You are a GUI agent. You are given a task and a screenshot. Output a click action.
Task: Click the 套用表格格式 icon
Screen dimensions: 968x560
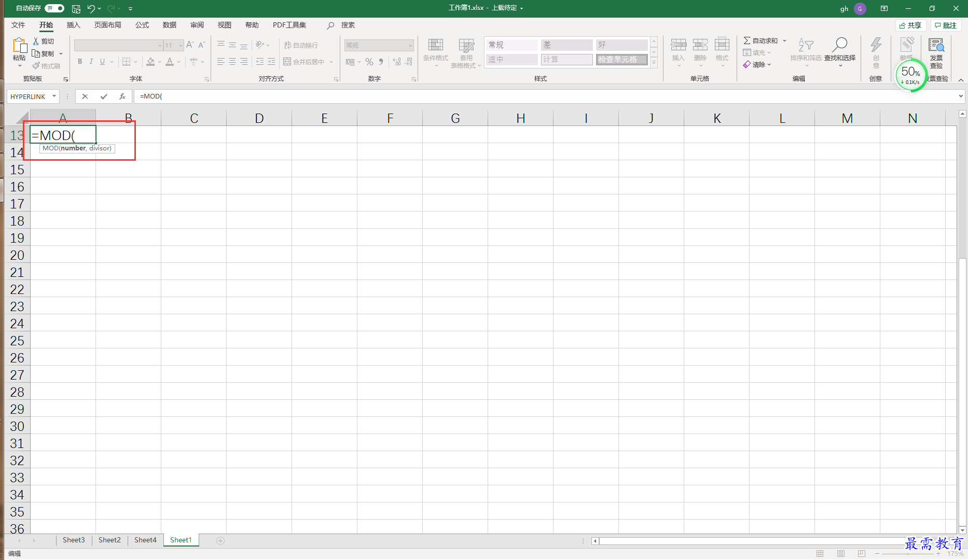(x=466, y=45)
